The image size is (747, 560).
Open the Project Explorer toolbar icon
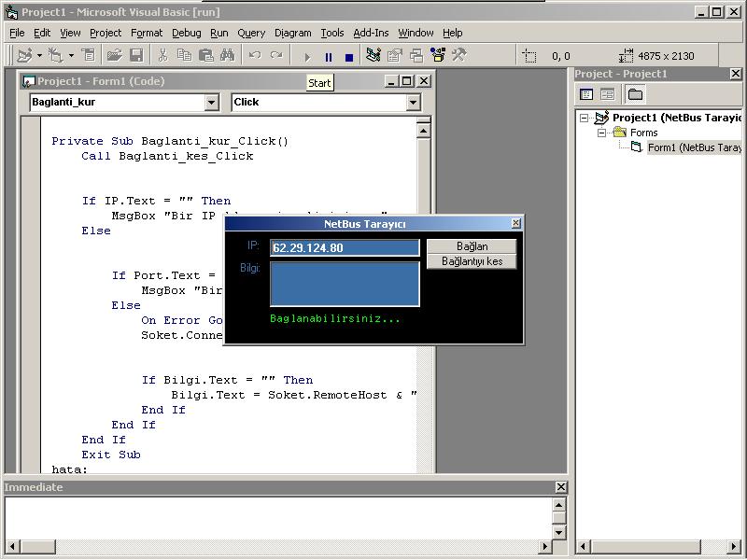point(373,56)
